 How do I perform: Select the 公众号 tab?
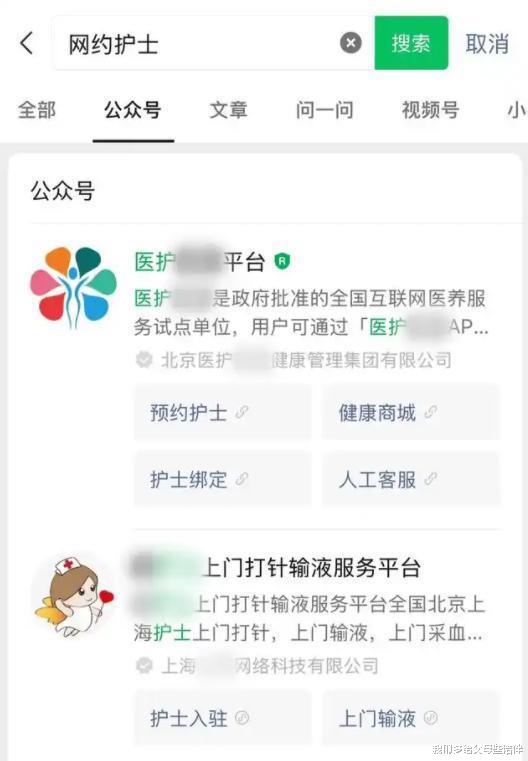[132, 110]
